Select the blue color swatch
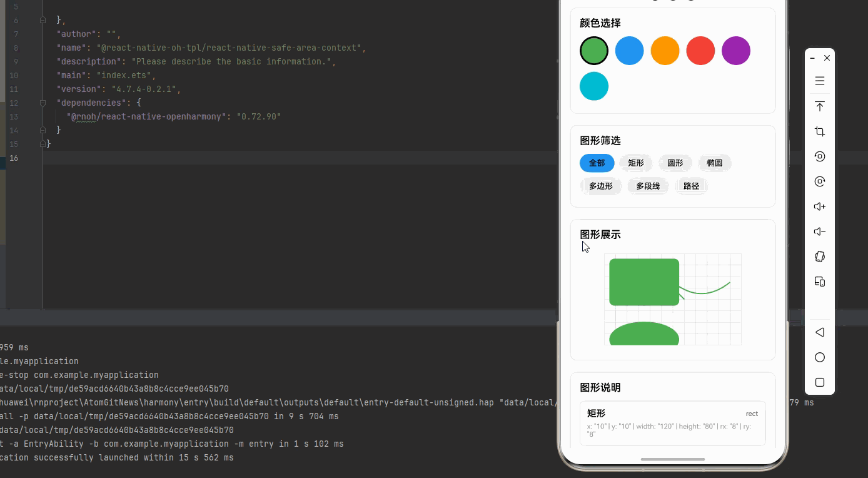The height and width of the screenshot is (478, 868). click(x=630, y=51)
